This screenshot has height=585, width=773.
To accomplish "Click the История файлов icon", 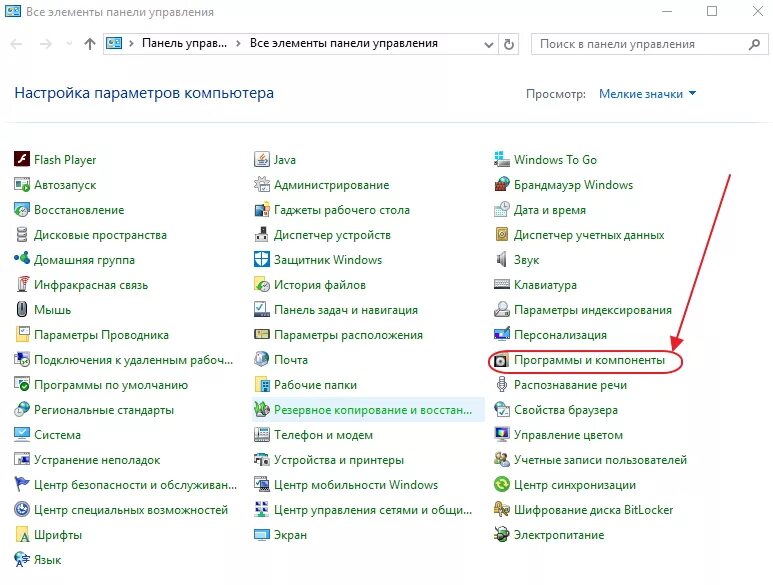I will [x=262, y=285].
